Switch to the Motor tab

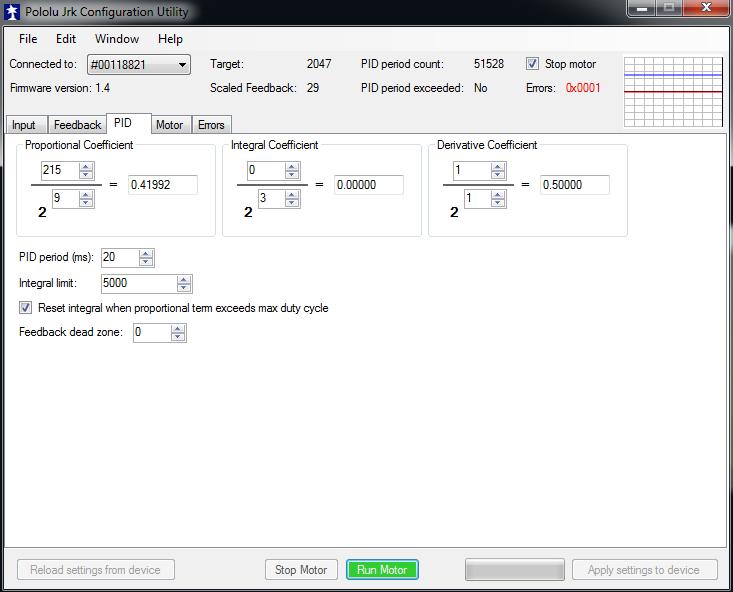tap(170, 125)
